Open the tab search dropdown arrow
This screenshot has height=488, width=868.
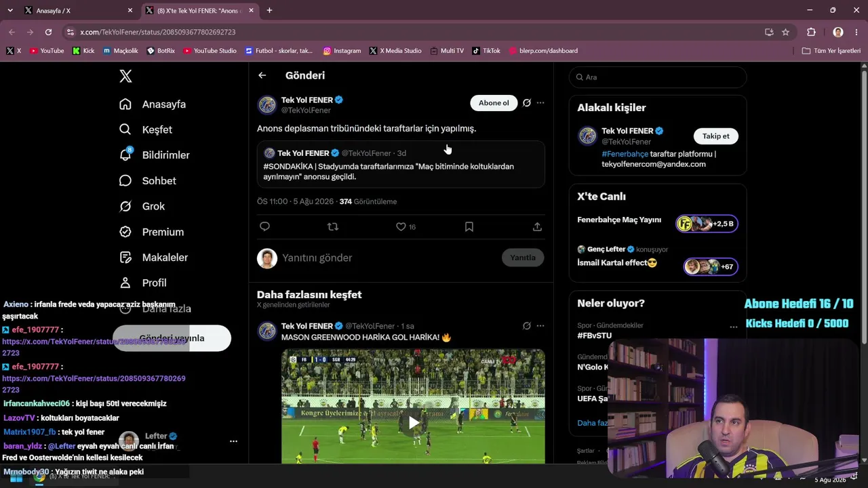[10, 10]
